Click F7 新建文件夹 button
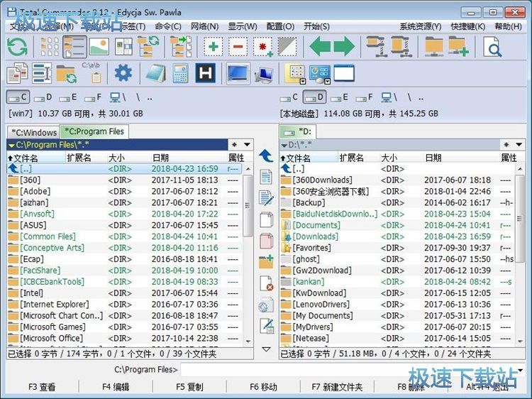Image resolution: width=532 pixels, height=399 pixels. (337, 387)
